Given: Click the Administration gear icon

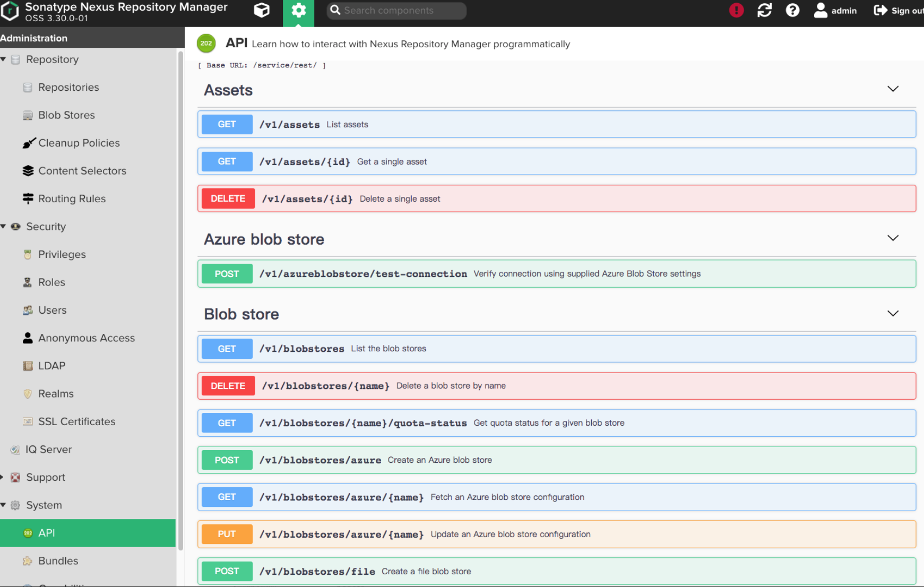Looking at the screenshot, I should 298,11.
